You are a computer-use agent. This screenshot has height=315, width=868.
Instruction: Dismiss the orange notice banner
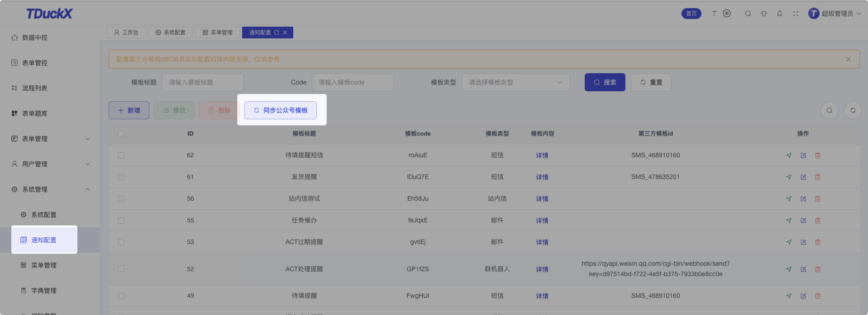(x=849, y=59)
